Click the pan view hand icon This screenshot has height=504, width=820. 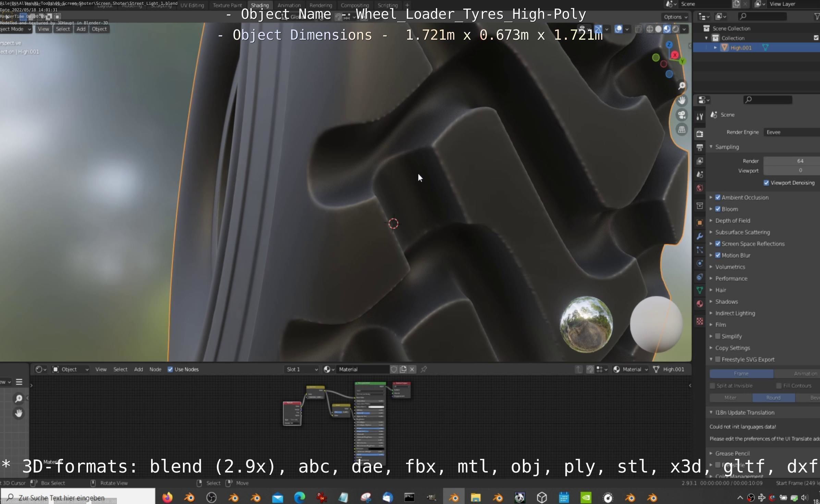click(x=682, y=100)
